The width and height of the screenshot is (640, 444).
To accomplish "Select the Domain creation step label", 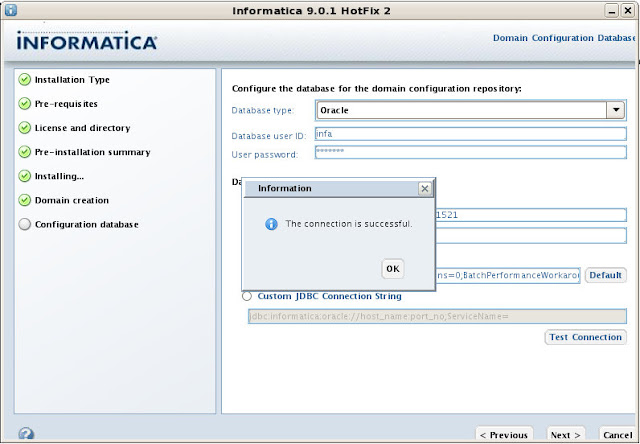I will (x=72, y=200).
